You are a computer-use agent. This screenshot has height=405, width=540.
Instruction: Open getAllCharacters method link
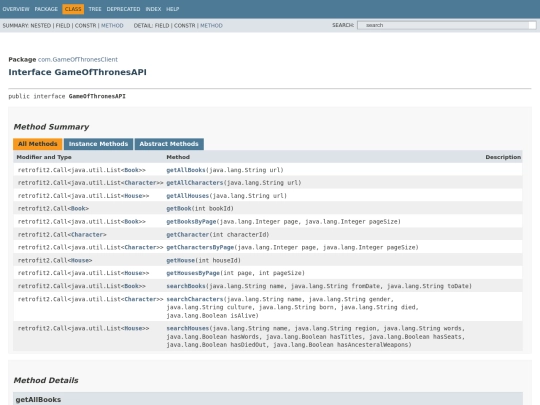195,183
